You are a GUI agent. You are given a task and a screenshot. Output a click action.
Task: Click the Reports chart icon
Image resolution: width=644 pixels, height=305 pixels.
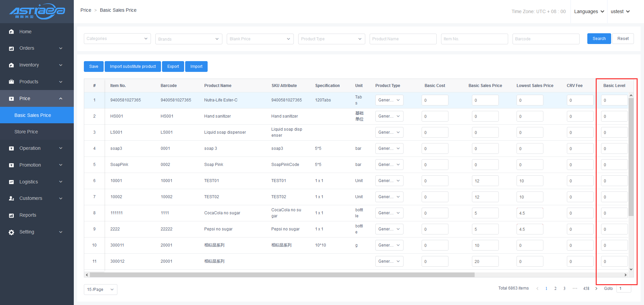click(11, 215)
